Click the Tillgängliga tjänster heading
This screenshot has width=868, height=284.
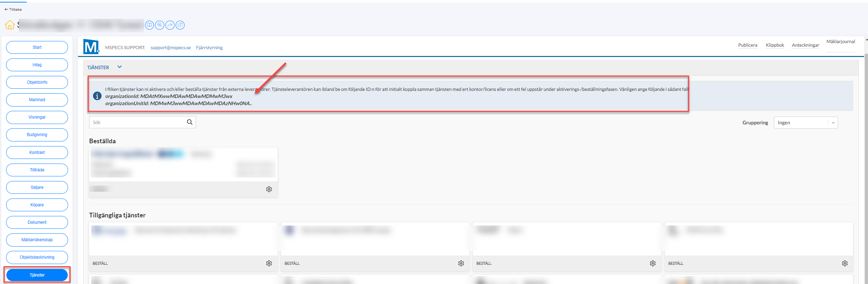click(x=117, y=215)
